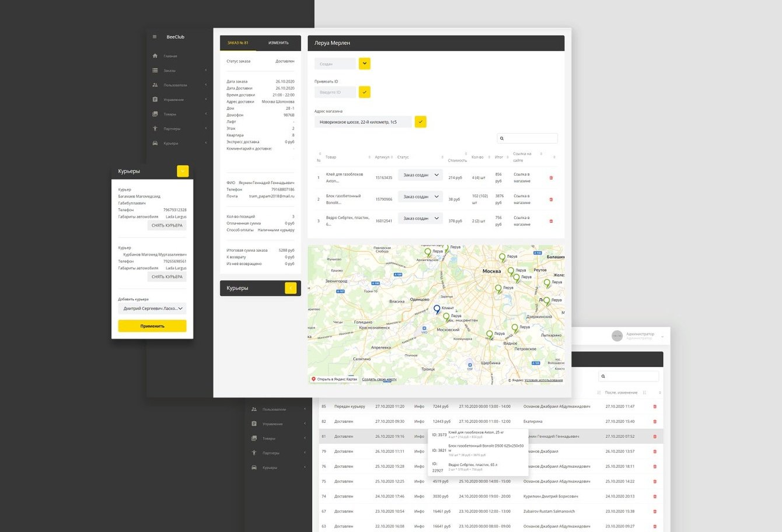The image size is (782, 532).
Task: Click the yellow Применить button
Action: coord(152,326)
